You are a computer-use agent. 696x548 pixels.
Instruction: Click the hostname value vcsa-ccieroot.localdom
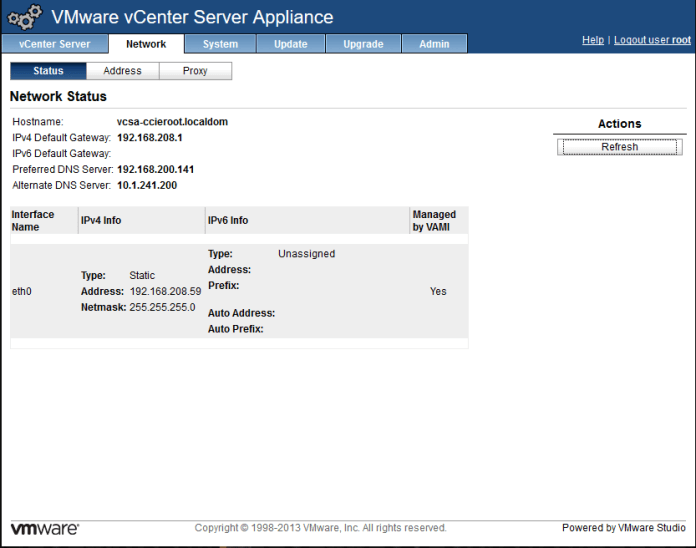(x=172, y=122)
